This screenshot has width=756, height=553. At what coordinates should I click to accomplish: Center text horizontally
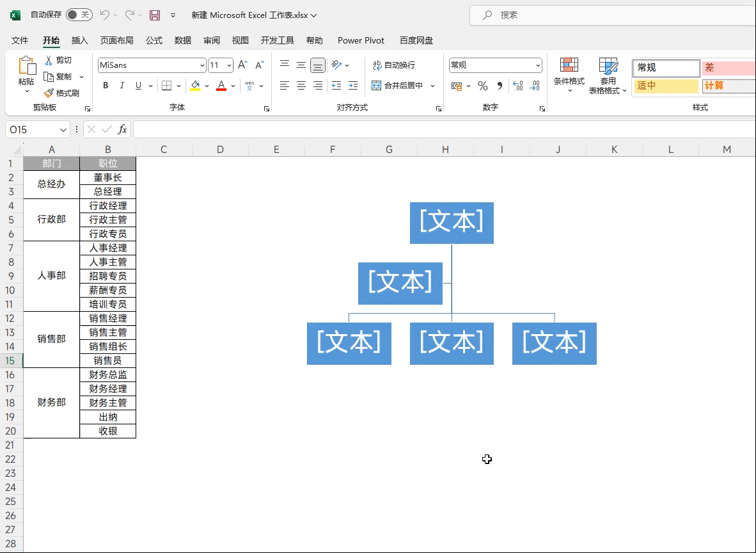pos(301,85)
